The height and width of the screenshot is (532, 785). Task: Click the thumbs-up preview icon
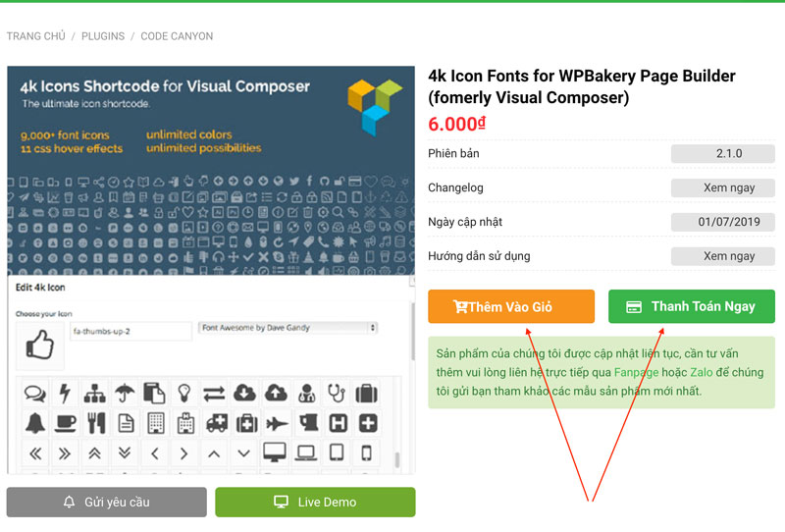coord(39,345)
